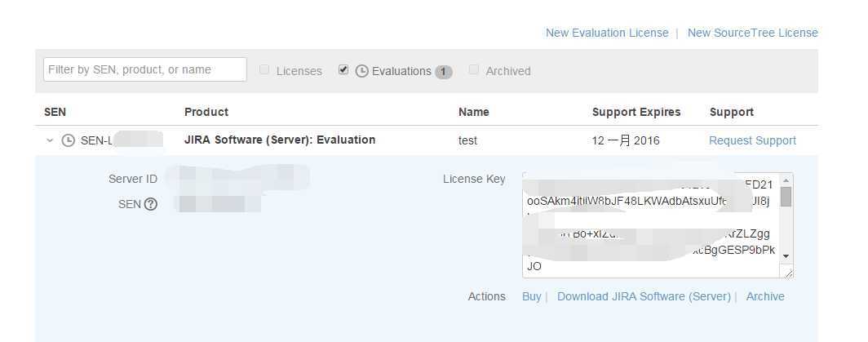Toggle the Licenses checkbox
This screenshot has width=868, height=342.
tap(264, 70)
